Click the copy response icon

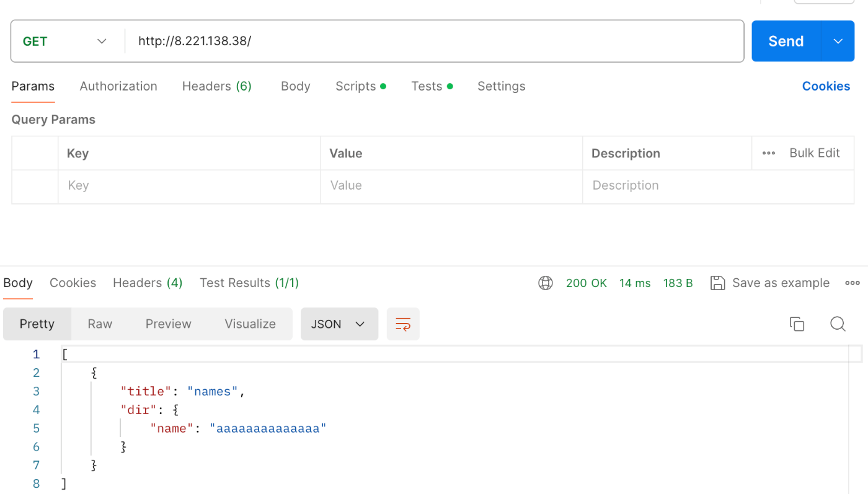click(797, 324)
